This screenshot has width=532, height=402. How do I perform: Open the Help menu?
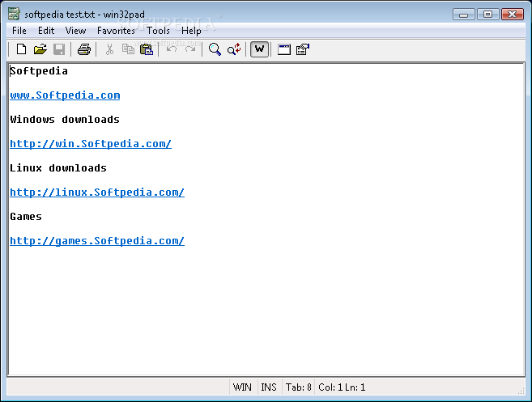191,31
